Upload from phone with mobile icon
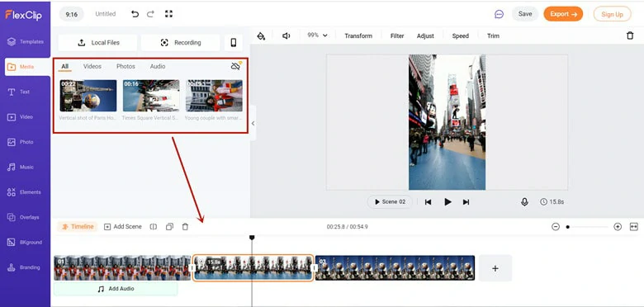Viewport: 644px width, 307px height. (x=234, y=43)
